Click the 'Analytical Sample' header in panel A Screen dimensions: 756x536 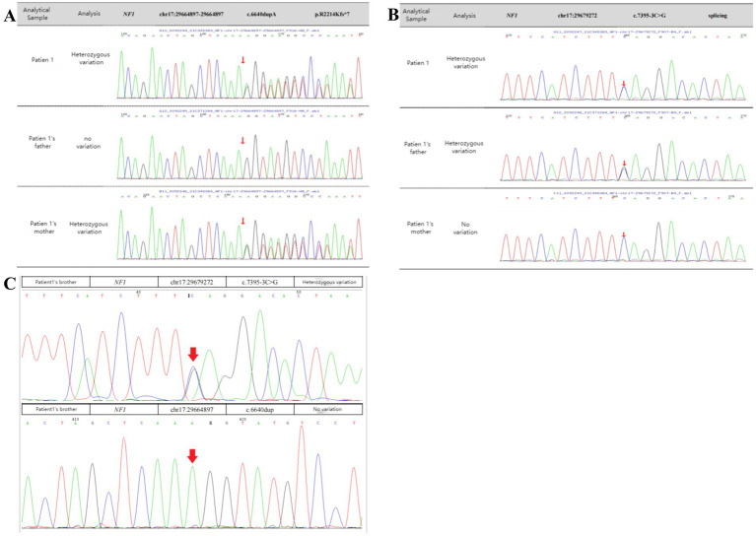coord(36,14)
